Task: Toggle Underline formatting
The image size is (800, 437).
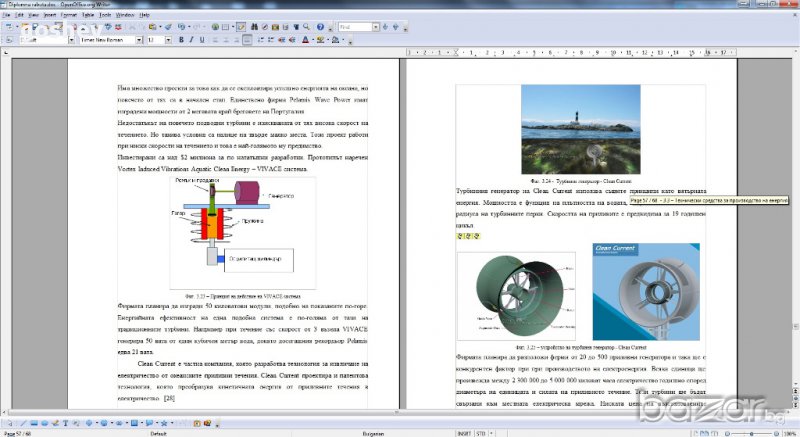Action: (x=203, y=40)
